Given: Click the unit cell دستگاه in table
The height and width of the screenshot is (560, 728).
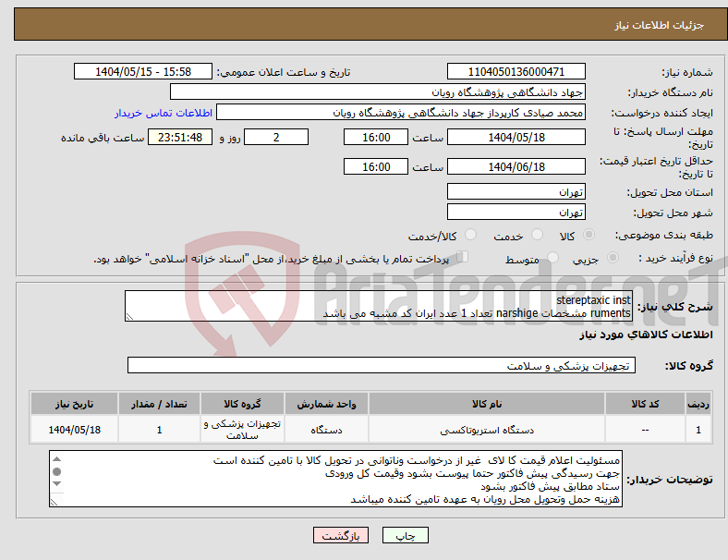Looking at the screenshot, I should tap(326, 430).
